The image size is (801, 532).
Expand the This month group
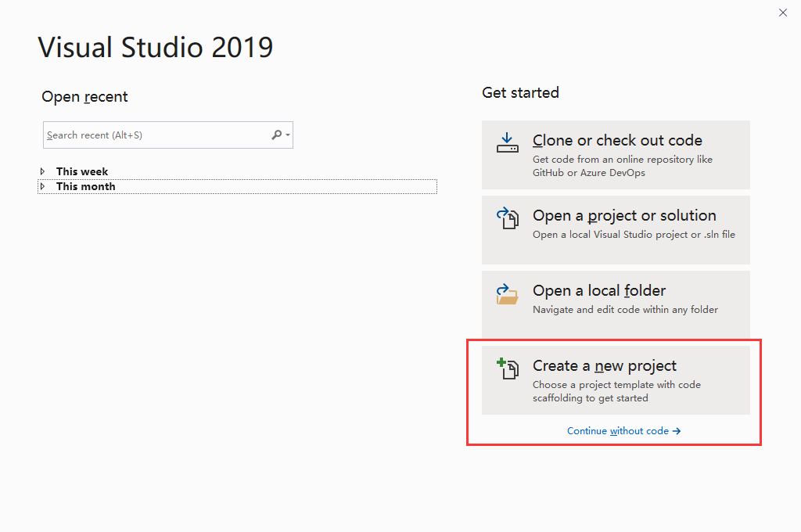tap(43, 186)
